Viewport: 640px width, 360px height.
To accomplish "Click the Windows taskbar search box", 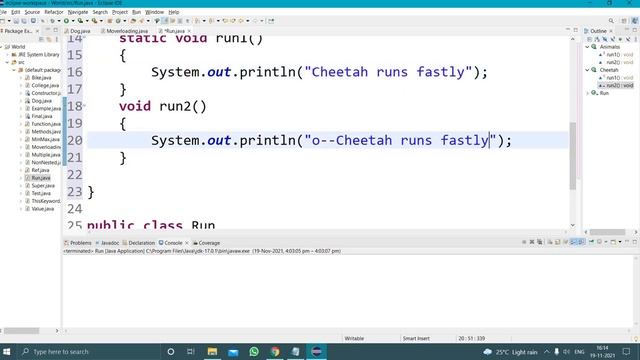I will pyautogui.click(x=89, y=351).
